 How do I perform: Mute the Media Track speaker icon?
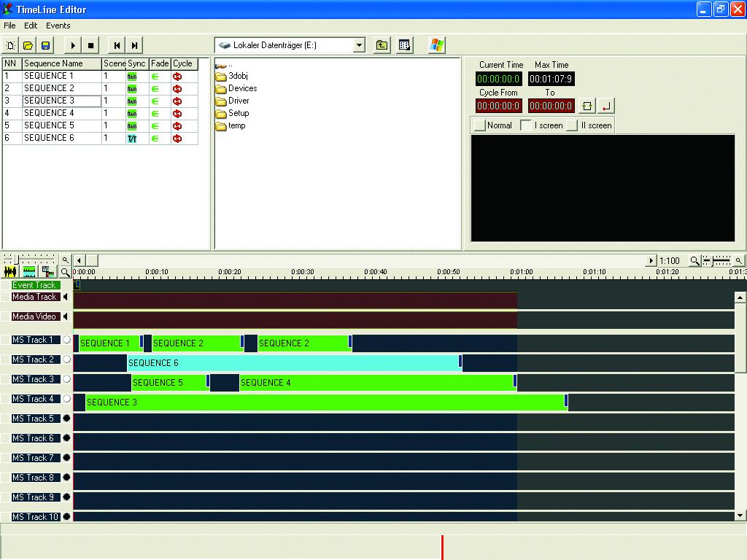click(66, 297)
